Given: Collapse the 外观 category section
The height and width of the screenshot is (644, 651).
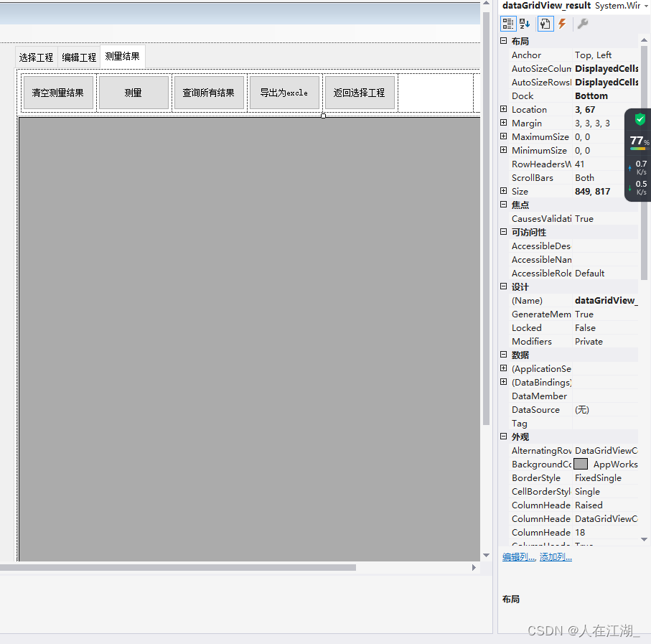Looking at the screenshot, I should [x=503, y=437].
